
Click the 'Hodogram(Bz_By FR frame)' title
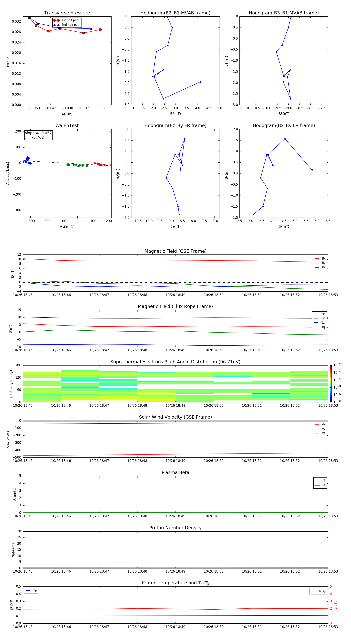(175, 125)
